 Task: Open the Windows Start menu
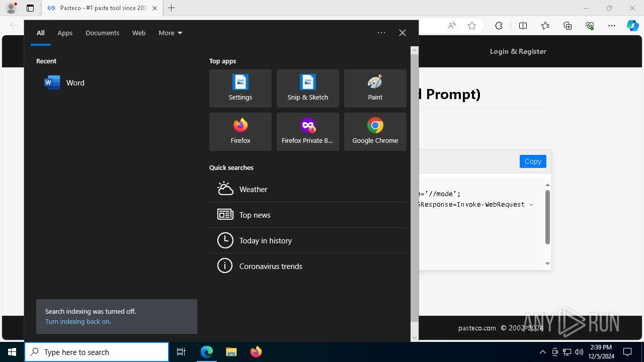click(12, 352)
